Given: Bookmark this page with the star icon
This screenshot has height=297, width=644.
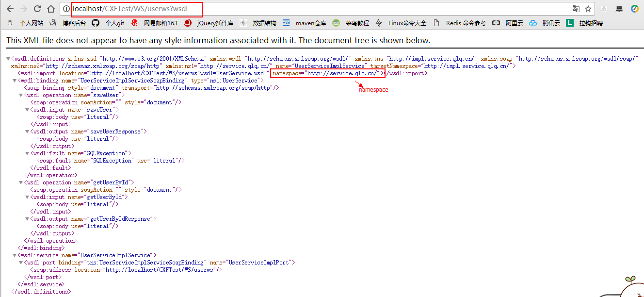Looking at the screenshot, I should point(588,9).
